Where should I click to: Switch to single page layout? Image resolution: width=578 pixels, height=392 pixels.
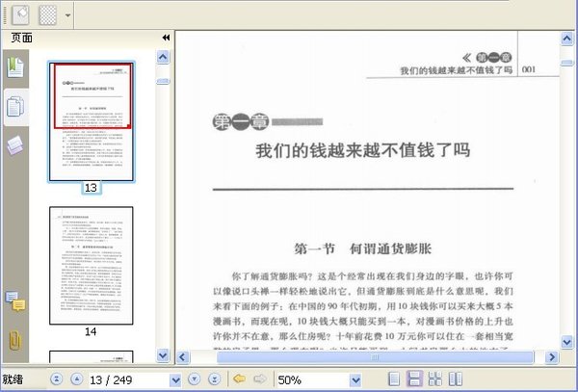tap(394, 379)
